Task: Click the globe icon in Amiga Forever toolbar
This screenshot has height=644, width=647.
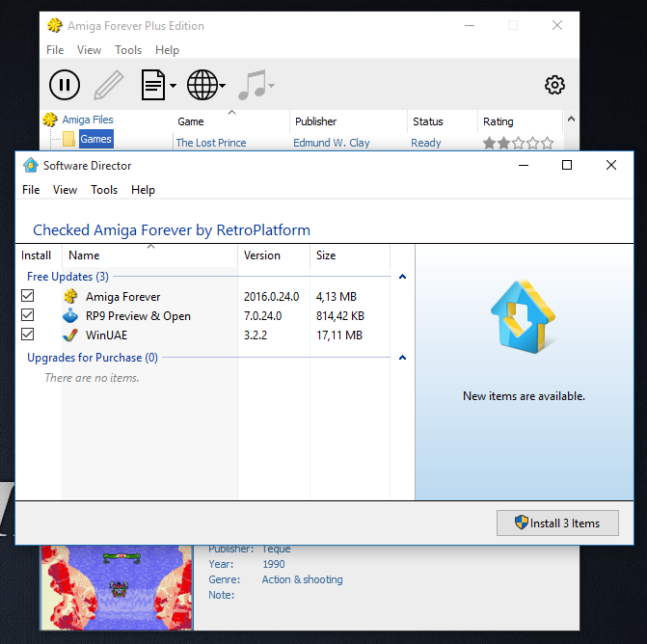Action: [202, 85]
